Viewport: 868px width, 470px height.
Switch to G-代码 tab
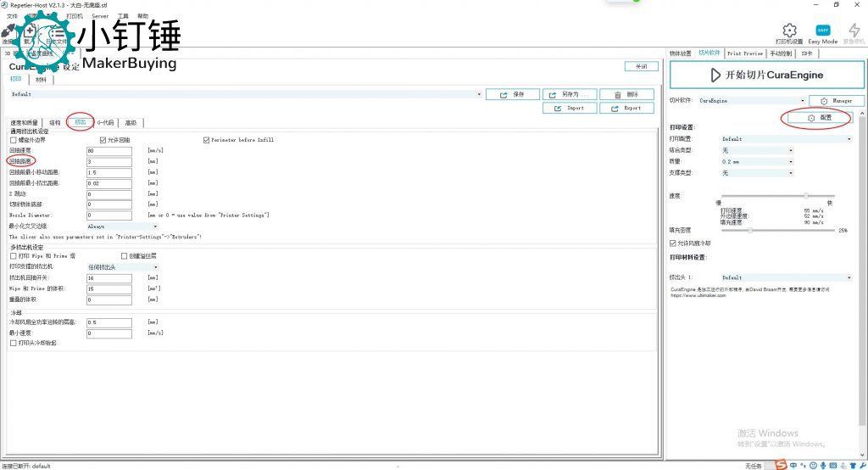106,122
